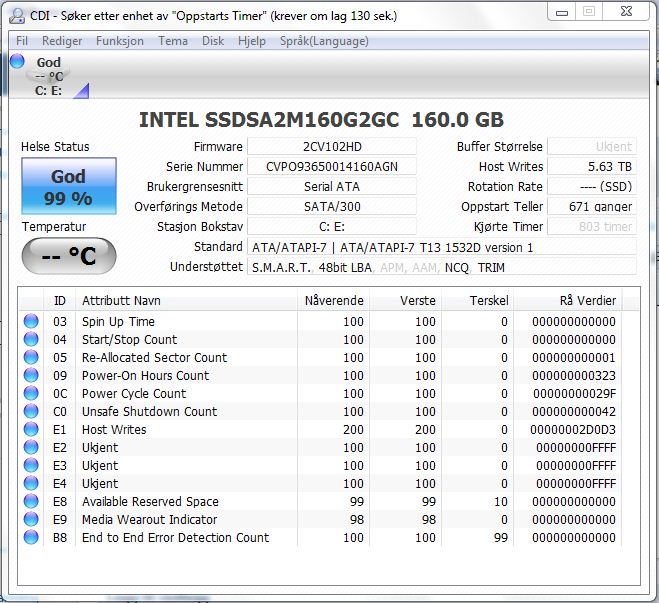Click the ID column header
This screenshot has height=603, width=659.
point(60,300)
